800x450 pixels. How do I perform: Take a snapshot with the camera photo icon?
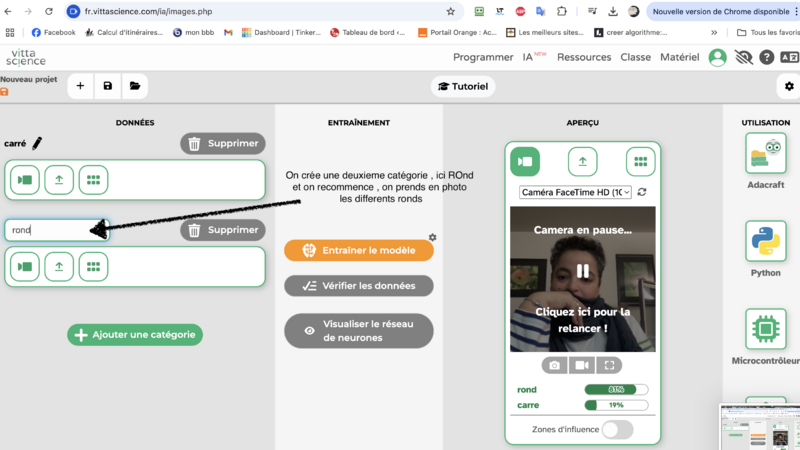click(x=554, y=366)
